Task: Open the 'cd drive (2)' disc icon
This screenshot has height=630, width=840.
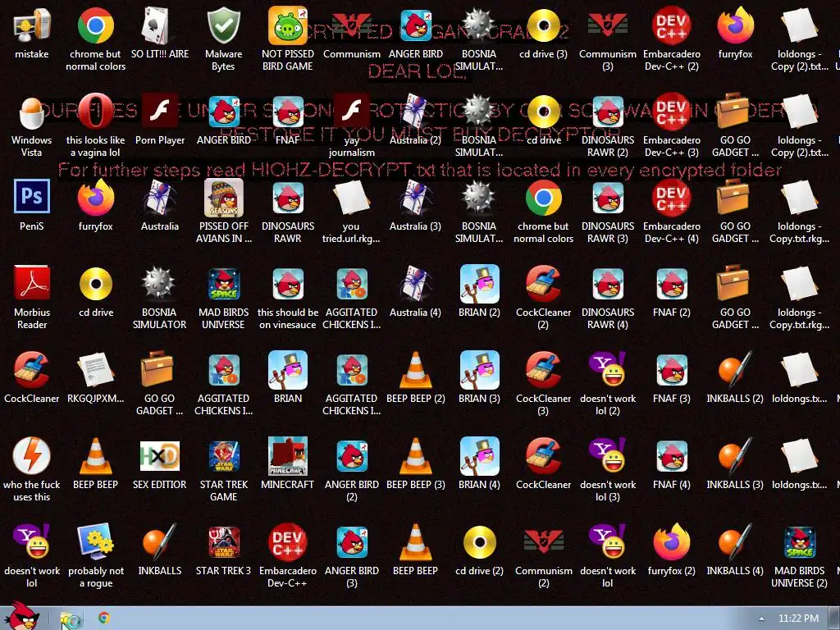Action: tap(479, 541)
